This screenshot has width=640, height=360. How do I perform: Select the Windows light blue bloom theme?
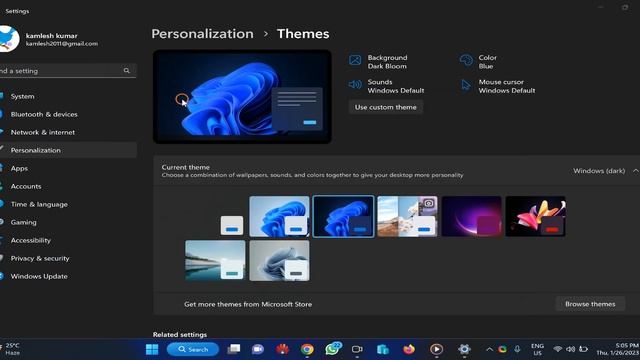(279, 216)
